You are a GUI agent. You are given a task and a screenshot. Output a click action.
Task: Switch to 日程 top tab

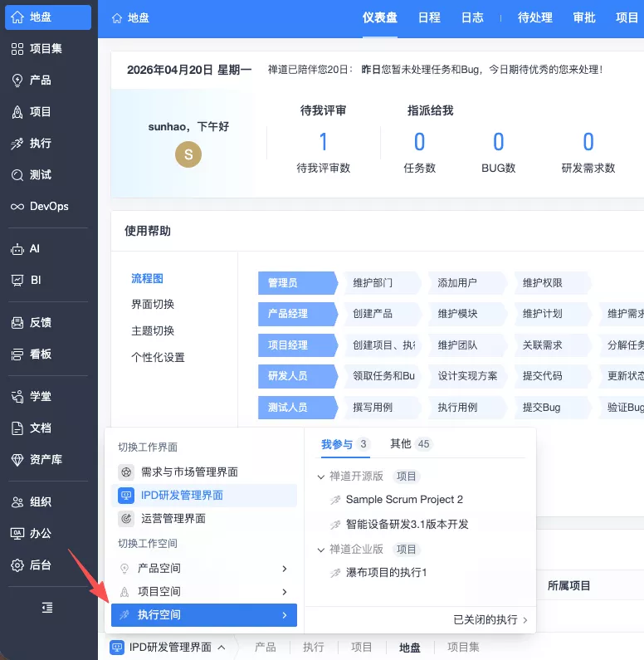(x=430, y=17)
